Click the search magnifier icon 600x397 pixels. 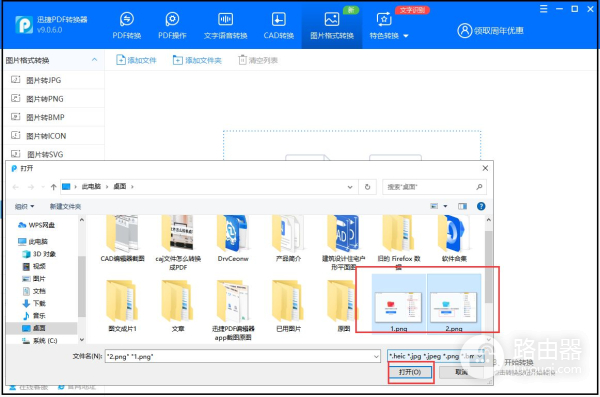click(479, 187)
